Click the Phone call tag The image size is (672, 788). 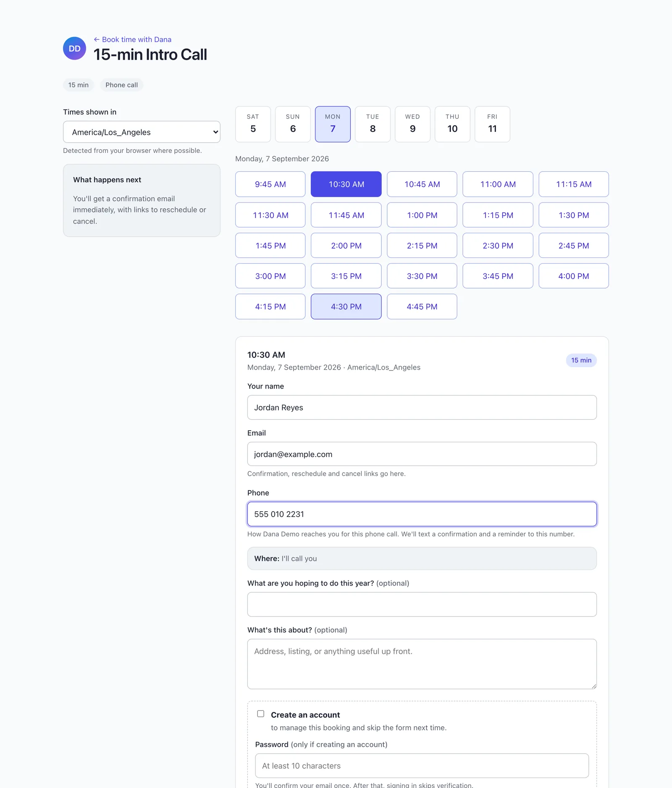click(x=121, y=85)
